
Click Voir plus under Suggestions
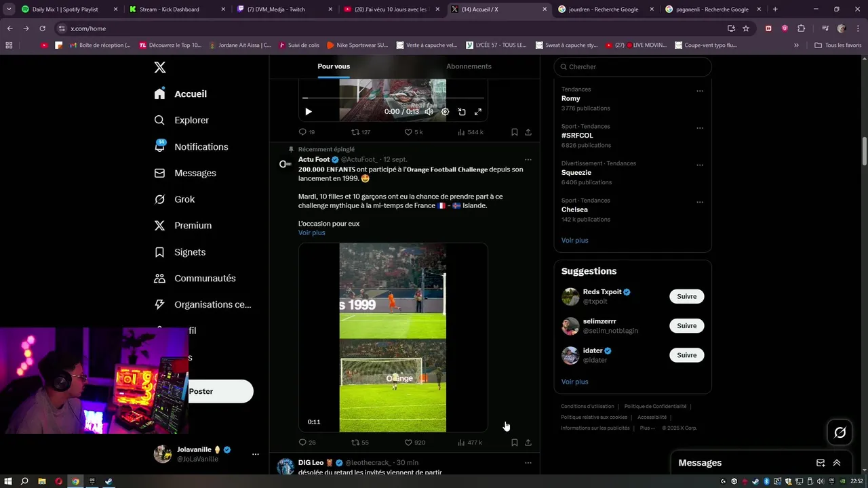pyautogui.click(x=574, y=382)
